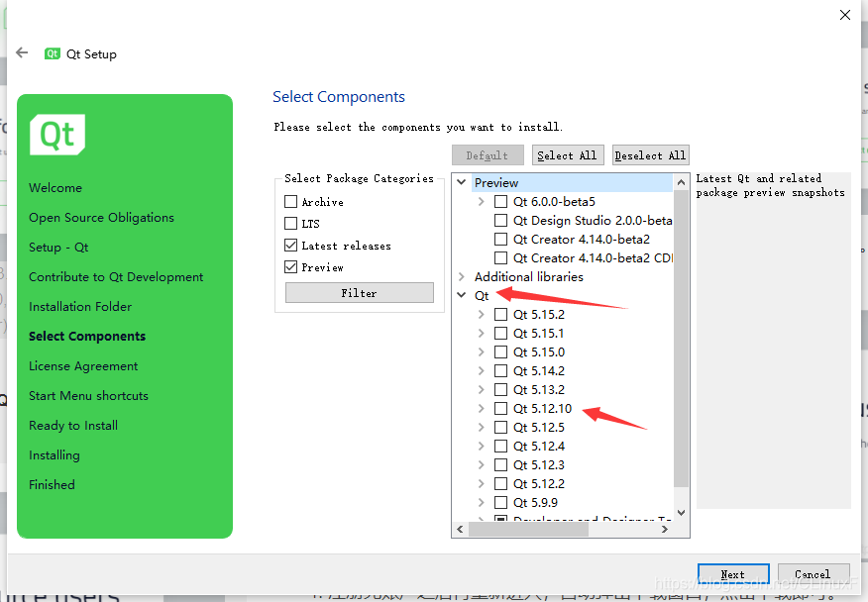Close the Qt Setup window

[845, 15]
